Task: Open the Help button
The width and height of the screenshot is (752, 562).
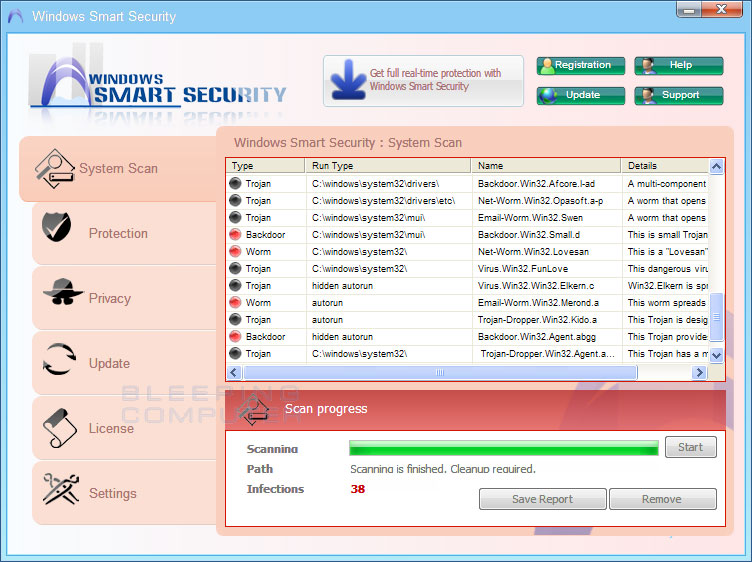Action: pyautogui.click(x=679, y=66)
